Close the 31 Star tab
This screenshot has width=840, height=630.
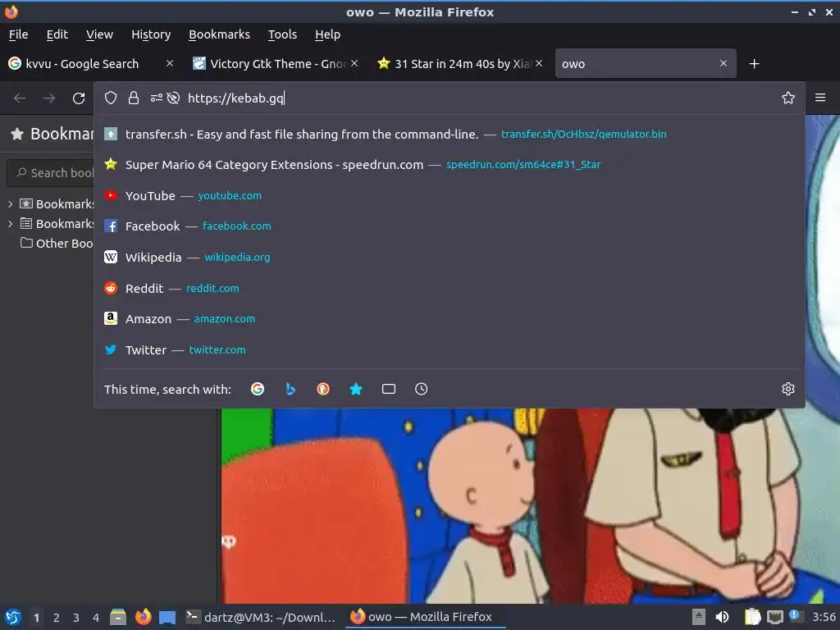coord(539,63)
